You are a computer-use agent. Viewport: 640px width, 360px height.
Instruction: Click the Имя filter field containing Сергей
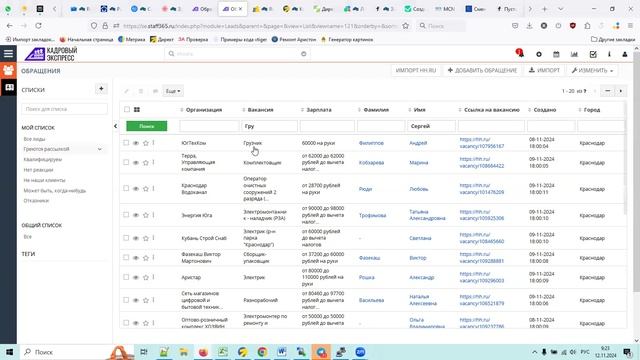[431, 126]
